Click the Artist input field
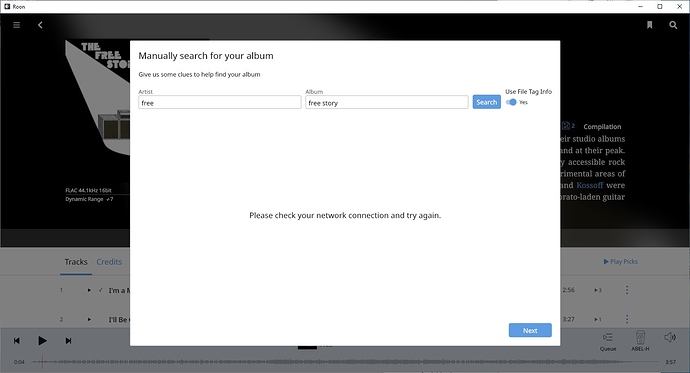 pos(220,102)
